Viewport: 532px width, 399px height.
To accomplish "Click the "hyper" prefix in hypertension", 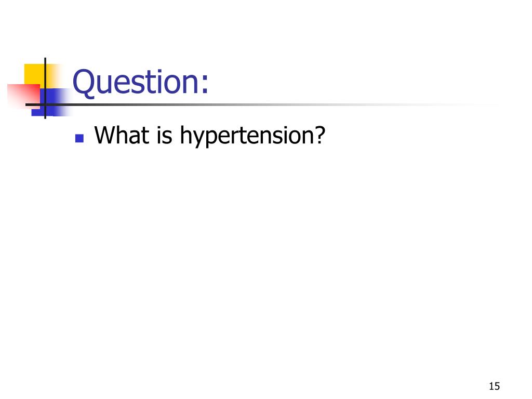I will point(203,136).
